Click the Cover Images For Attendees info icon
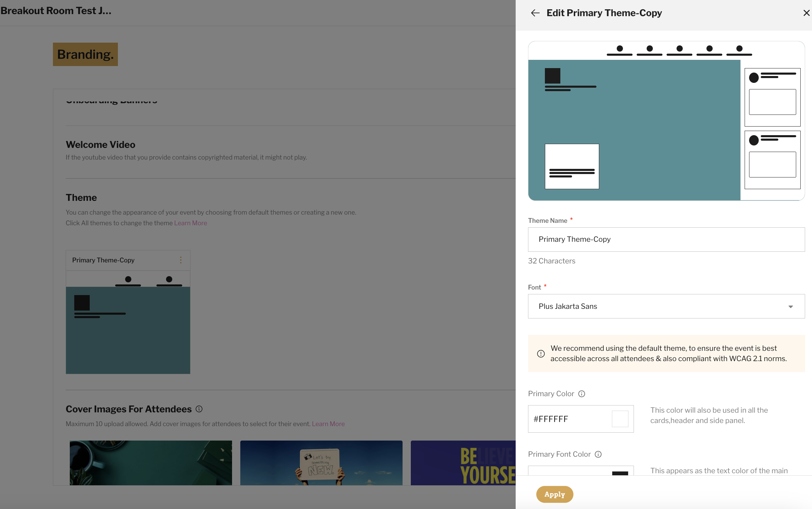This screenshot has width=812, height=509. [199, 409]
